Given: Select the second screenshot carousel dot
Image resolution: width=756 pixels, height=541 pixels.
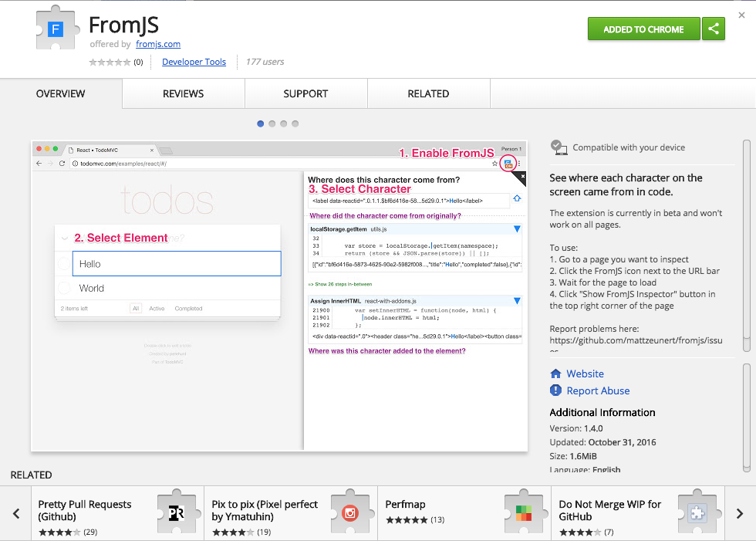Looking at the screenshot, I should (x=272, y=124).
